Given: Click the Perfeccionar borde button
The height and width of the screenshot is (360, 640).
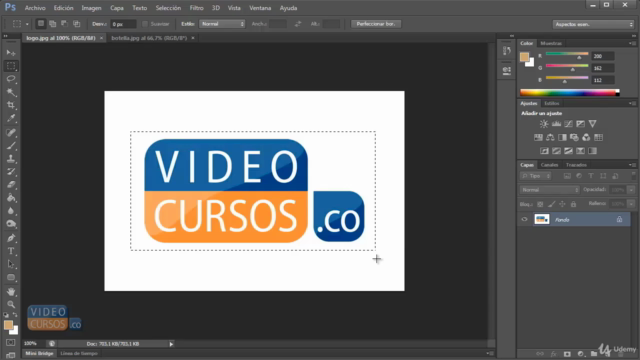Looking at the screenshot, I should click(376, 24).
